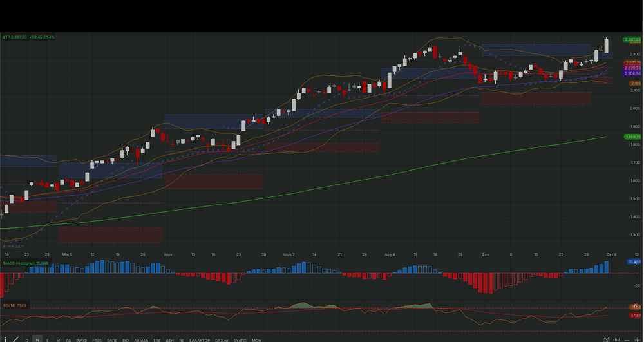Click the Ιουλ 7 date axis label
Viewport: 644px width, 342px height.
289,254
